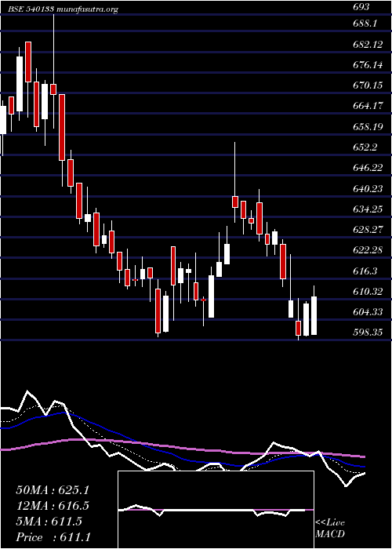This screenshot has width=392, height=549.
Task: Select the 658.19 price axis label
Action: 368,126
